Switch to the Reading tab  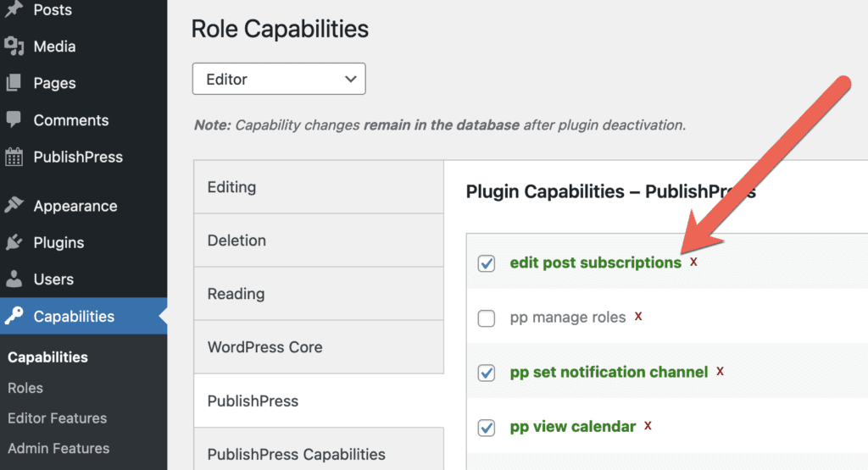tap(319, 294)
